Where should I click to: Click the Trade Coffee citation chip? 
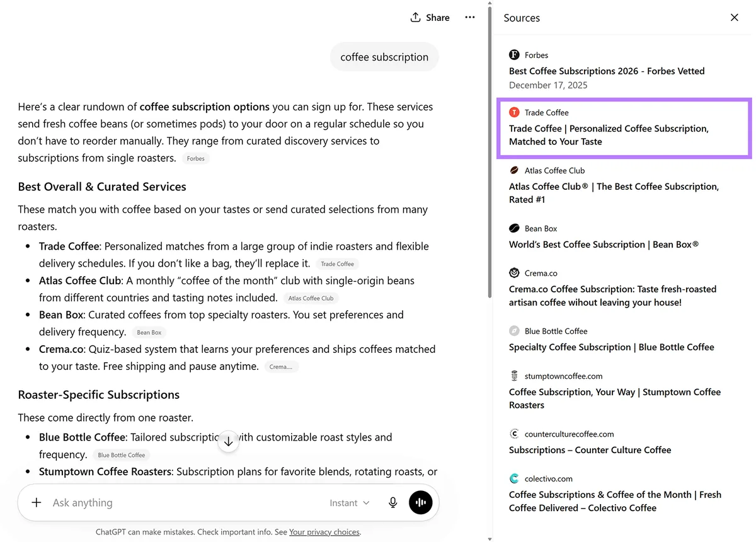(x=338, y=264)
